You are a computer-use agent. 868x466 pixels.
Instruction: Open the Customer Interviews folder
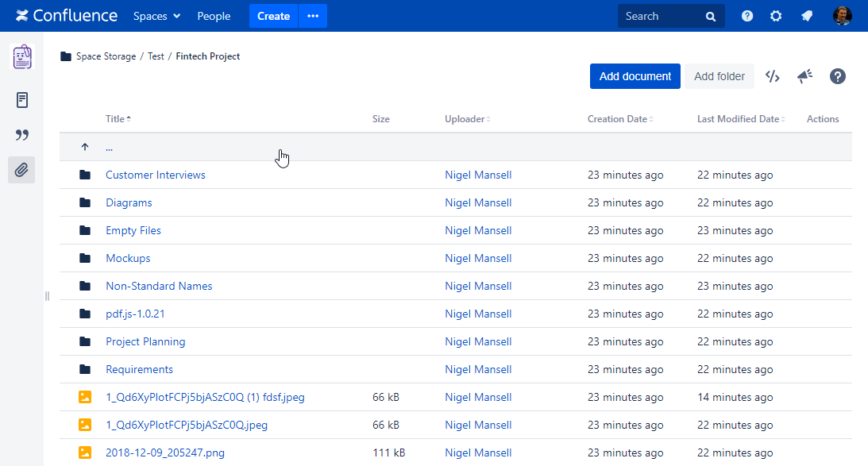155,175
